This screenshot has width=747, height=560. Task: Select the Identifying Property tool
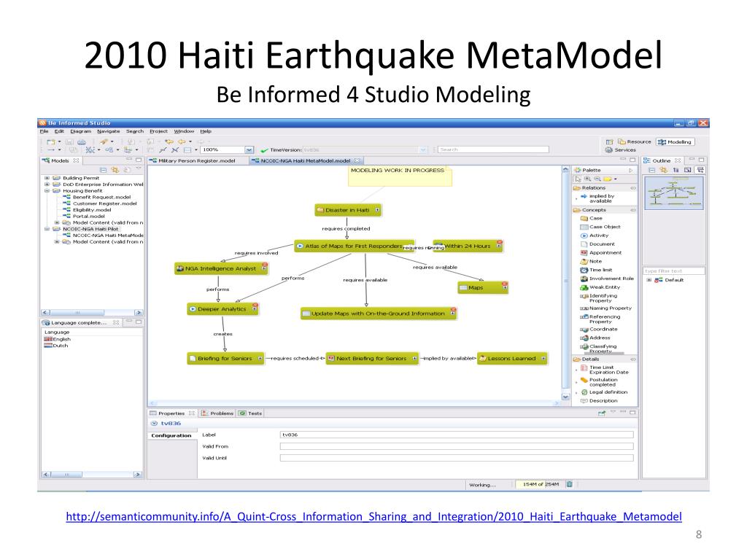pos(598,298)
